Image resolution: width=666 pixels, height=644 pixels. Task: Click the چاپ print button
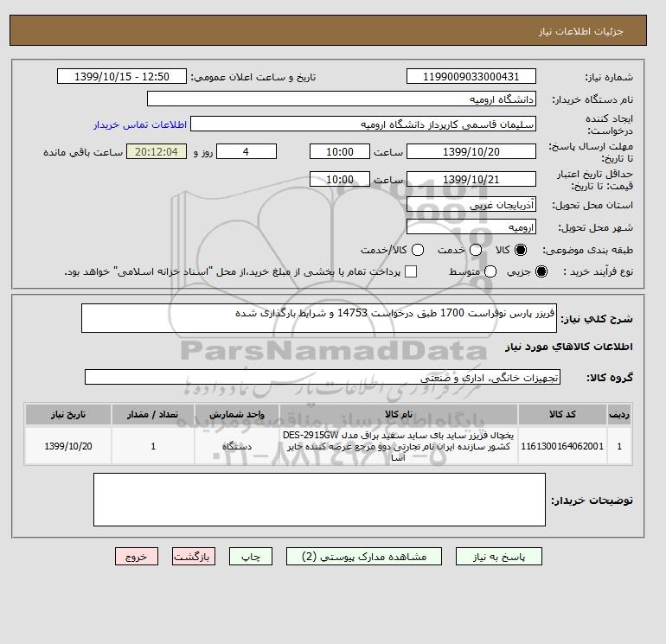click(x=251, y=557)
